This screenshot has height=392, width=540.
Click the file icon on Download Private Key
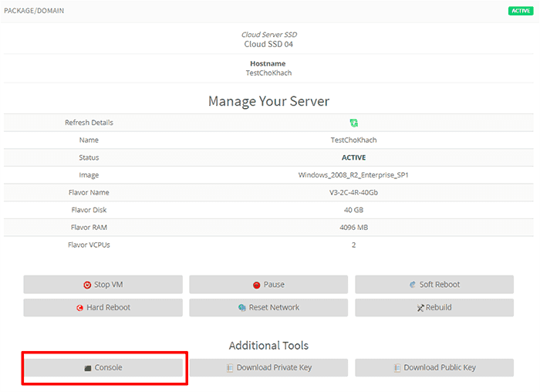230,368
